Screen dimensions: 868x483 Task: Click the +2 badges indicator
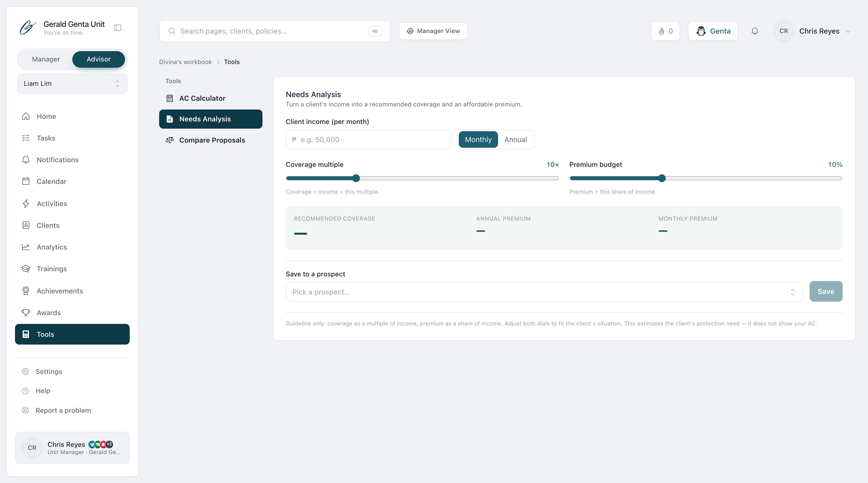point(109,444)
